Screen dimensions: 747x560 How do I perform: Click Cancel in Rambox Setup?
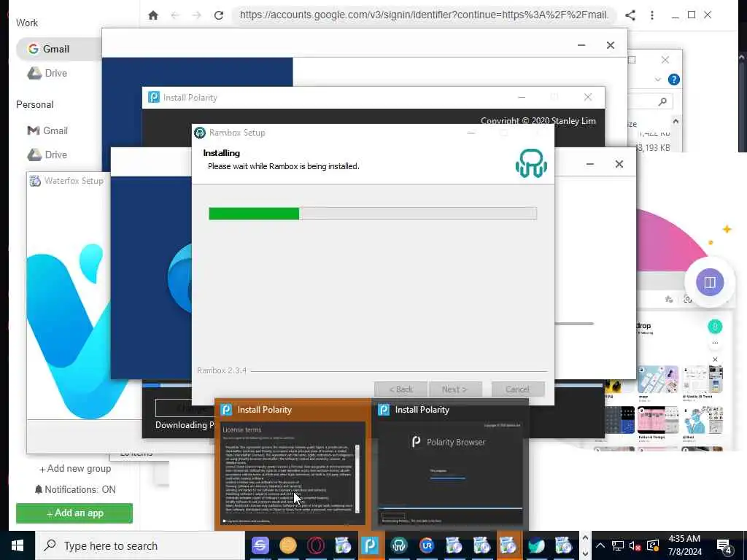tap(518, 389)
